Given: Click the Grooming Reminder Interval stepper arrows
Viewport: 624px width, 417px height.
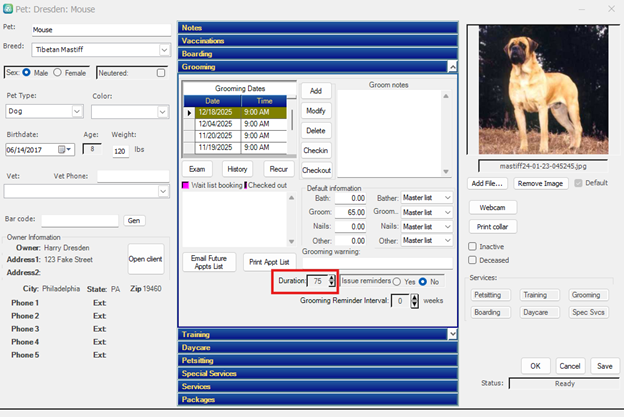Looking at the screenshot, I should pyautogui.click(x=415, y=301).
